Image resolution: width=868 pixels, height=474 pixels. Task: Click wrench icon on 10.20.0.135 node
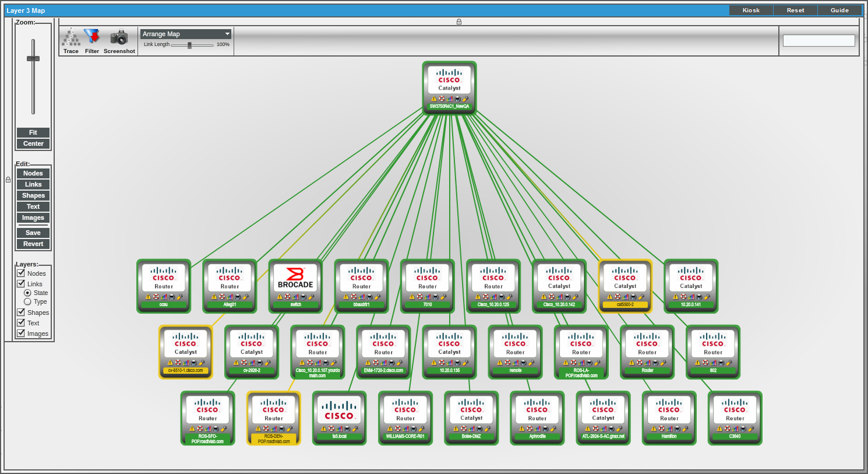pyautogui.click(x=465, y=363)
